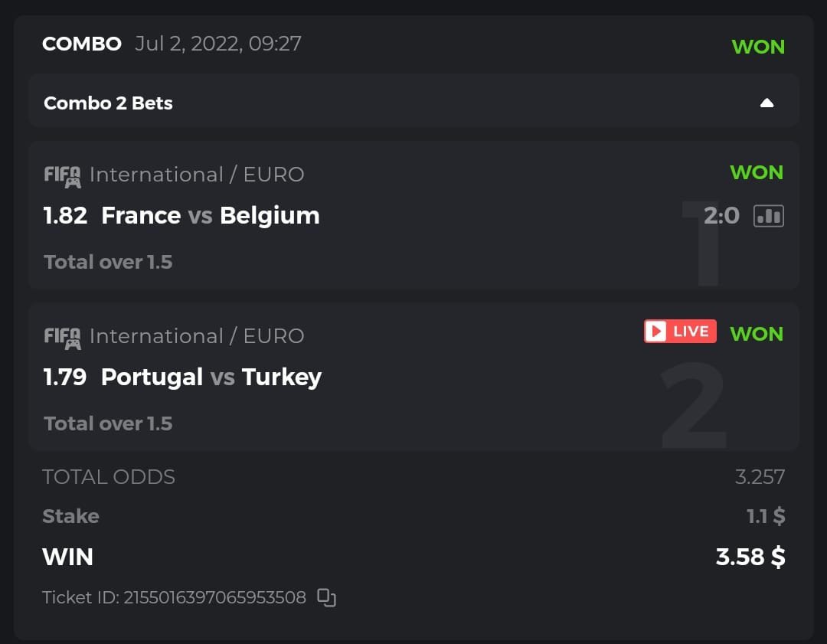Click International / EURO above Portugal match

tap(197, 336)
